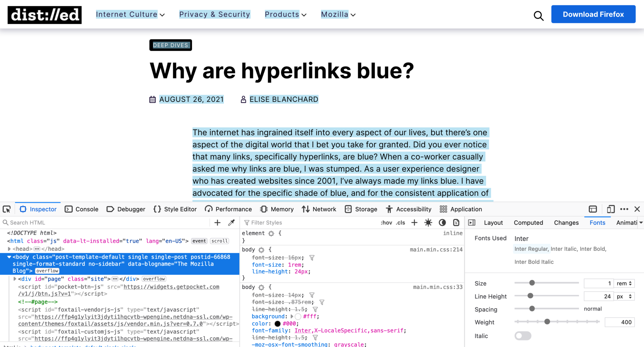The image size is (644, 347).
Task: Open the Mozilla dropdown menu
Action: 338,14
